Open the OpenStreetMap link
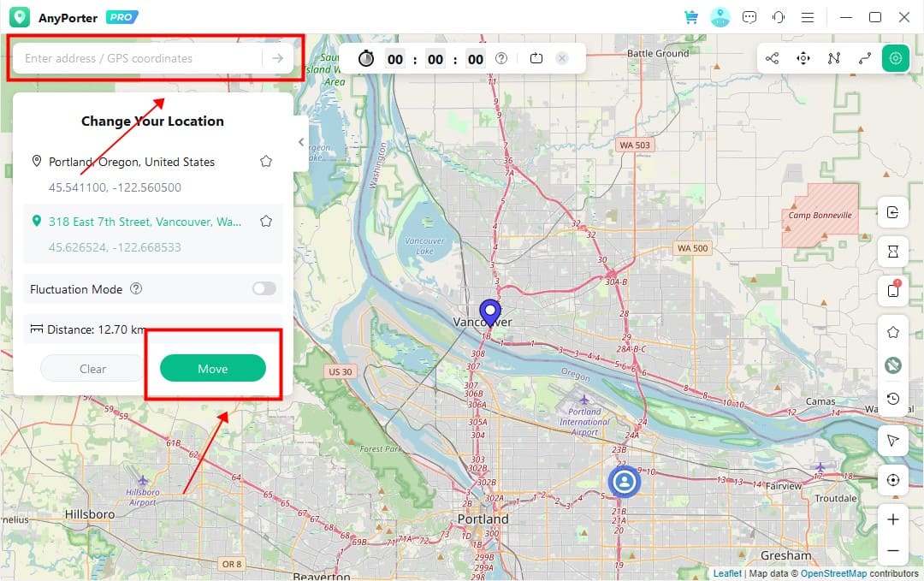This screenshot has height=581, width=924. pos(833,573)
